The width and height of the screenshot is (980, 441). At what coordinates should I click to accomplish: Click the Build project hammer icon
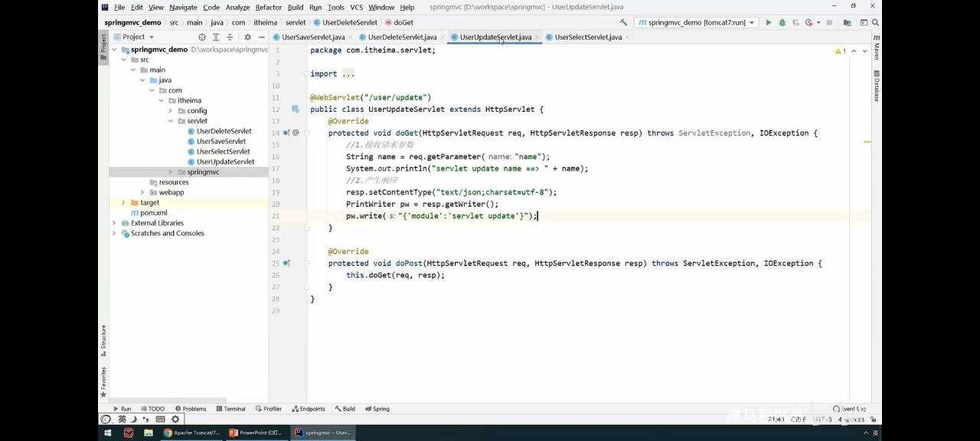click(x=624, y=23)
